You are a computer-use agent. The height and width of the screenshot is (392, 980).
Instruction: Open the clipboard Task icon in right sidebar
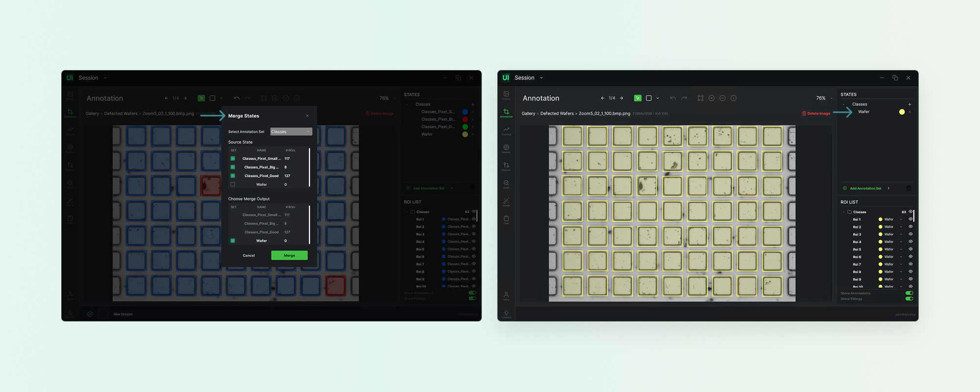[x=506, y=220]
